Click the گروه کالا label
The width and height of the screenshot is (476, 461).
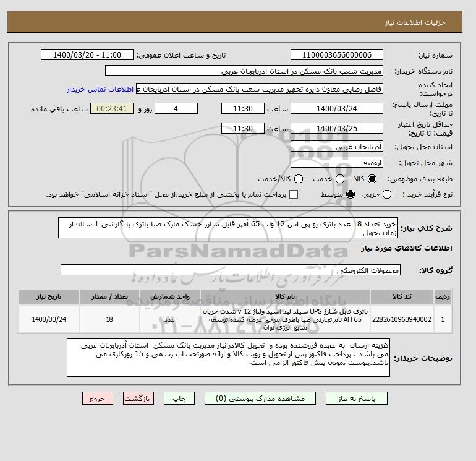[x=436, y=270]
